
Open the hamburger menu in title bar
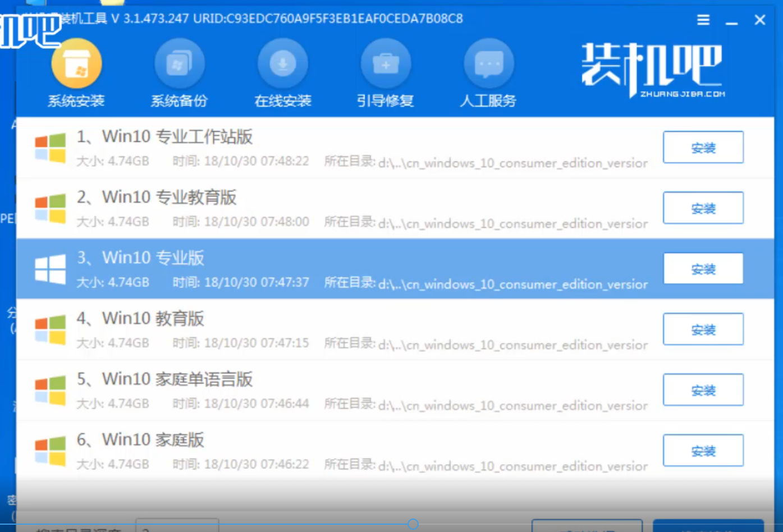pos(703,20)
